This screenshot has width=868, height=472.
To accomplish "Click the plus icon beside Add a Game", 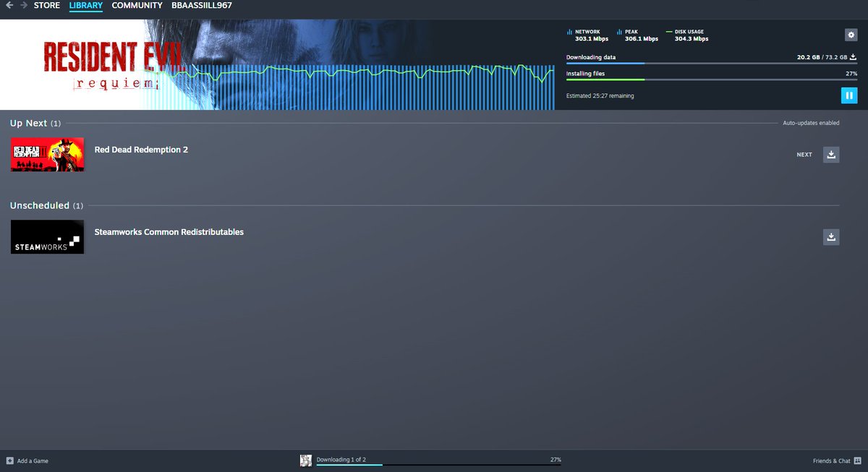I will [x=10, y=460].
